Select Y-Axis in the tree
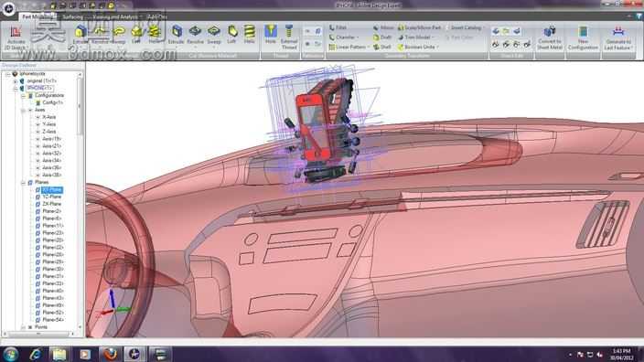This screenshot has height=362, width=644. pyautogui.click(x=48, y=124)
